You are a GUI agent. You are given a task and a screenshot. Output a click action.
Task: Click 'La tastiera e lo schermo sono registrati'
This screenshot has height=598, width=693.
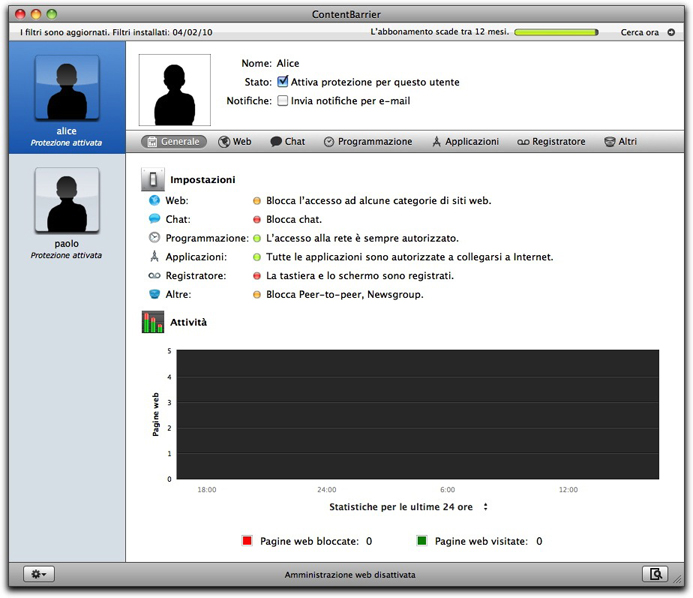pos(360,276)
